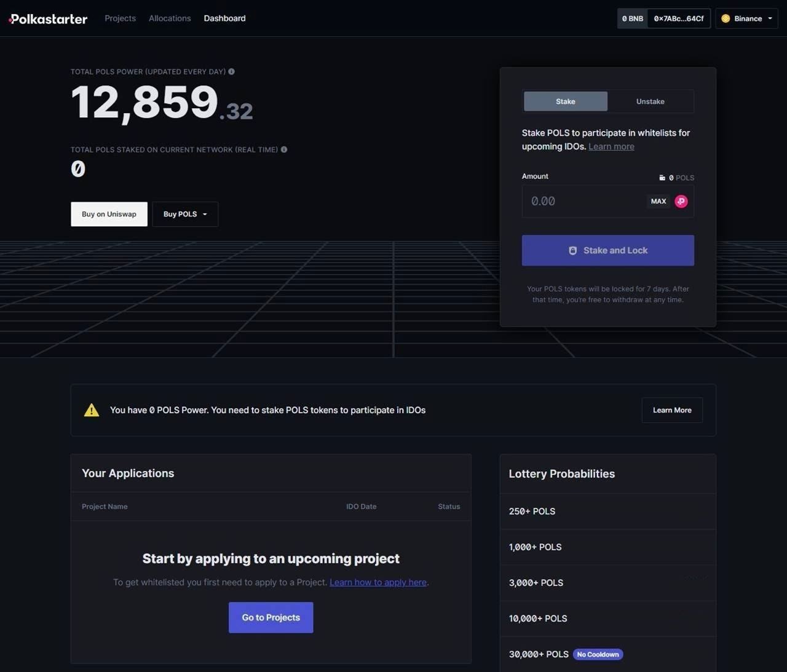Open the Projects nav item

120,18
